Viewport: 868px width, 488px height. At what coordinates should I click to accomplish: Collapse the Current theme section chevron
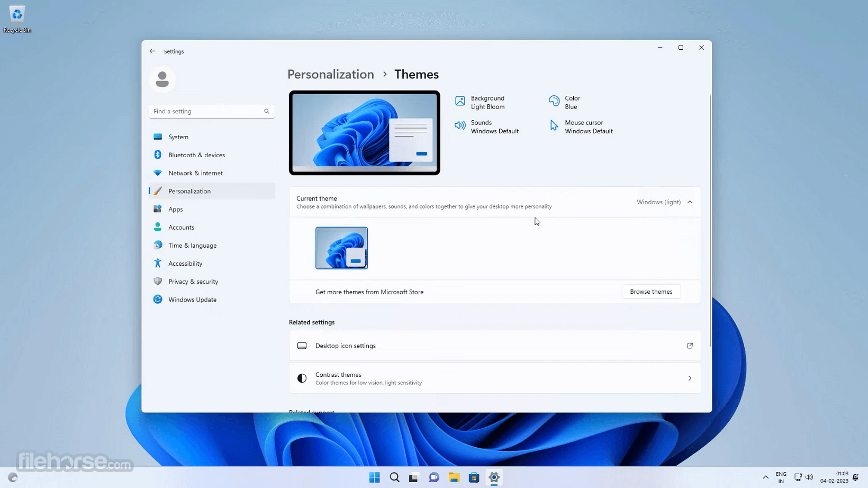690,202
